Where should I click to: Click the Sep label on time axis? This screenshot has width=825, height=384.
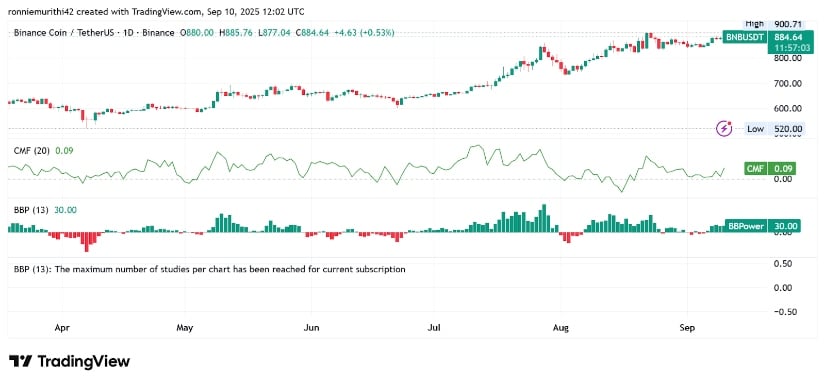coord(687,328)
